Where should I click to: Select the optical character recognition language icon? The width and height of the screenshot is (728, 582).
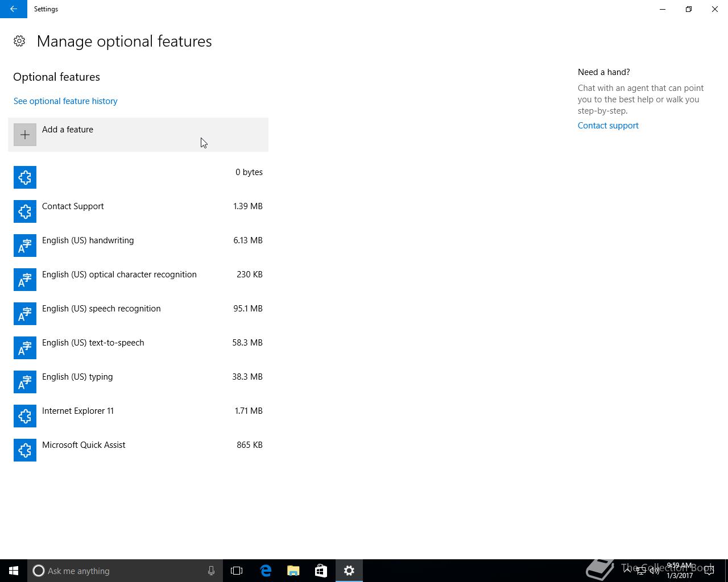25,280
